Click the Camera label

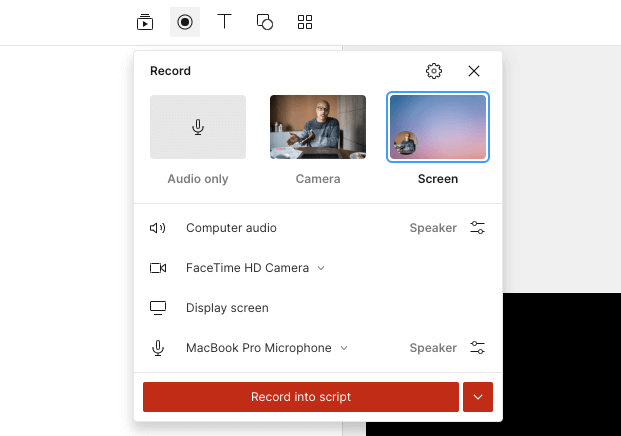click(318, 179)
